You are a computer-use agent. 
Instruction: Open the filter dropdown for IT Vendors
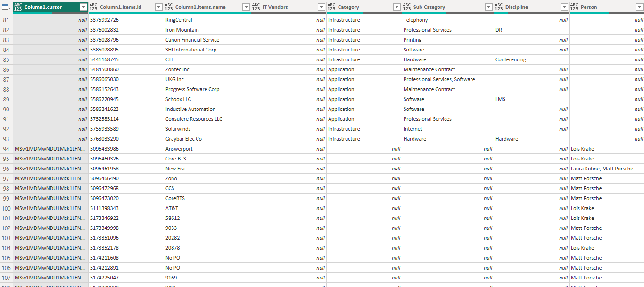pyautogui.click(x=321, y=7)
